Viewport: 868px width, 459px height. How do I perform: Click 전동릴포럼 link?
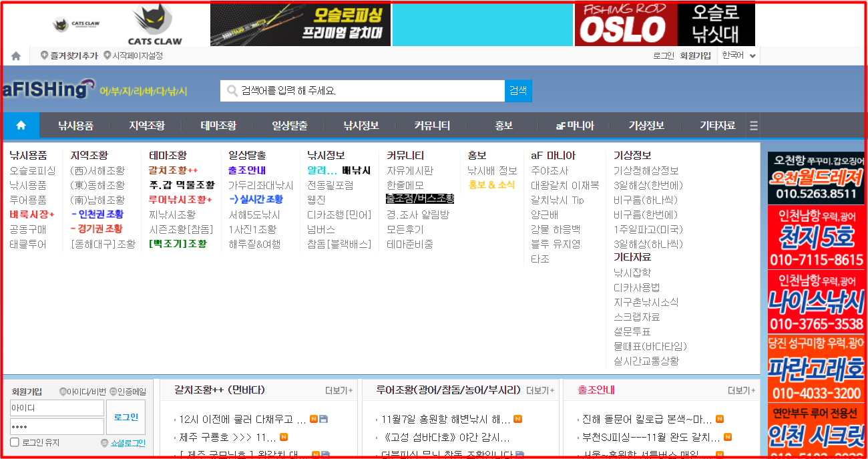tap(331, 185)
